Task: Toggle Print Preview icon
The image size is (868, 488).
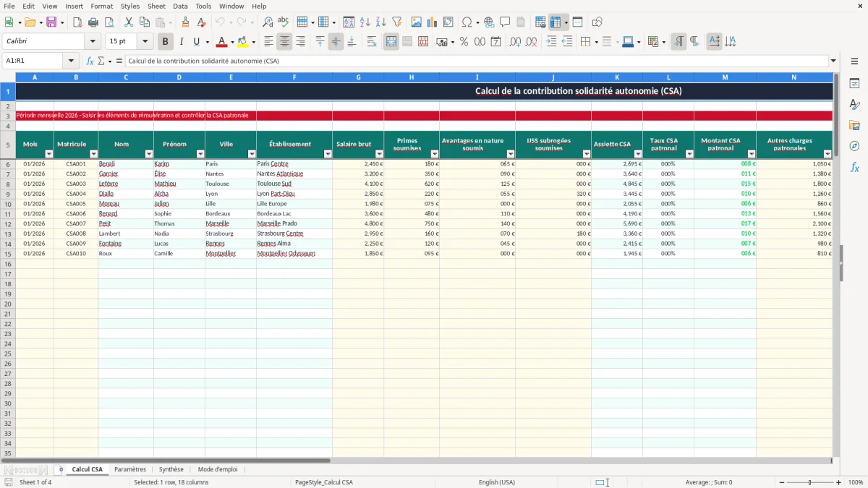Action: click(x=108, y=22)
